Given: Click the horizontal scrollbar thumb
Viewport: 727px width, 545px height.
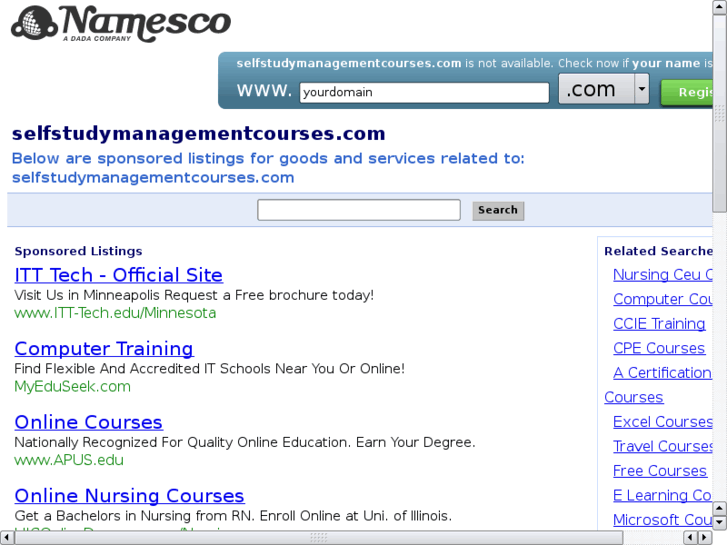Looking at the screenshot, I should click(x=319, y=538).
